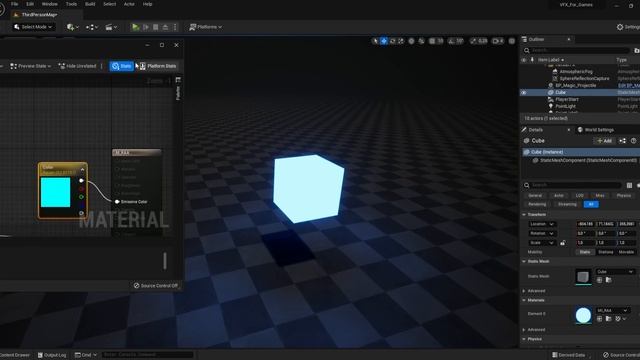The image size is (640, 360).
Task: Open the Tools menu
Action: tap(71, 4)
